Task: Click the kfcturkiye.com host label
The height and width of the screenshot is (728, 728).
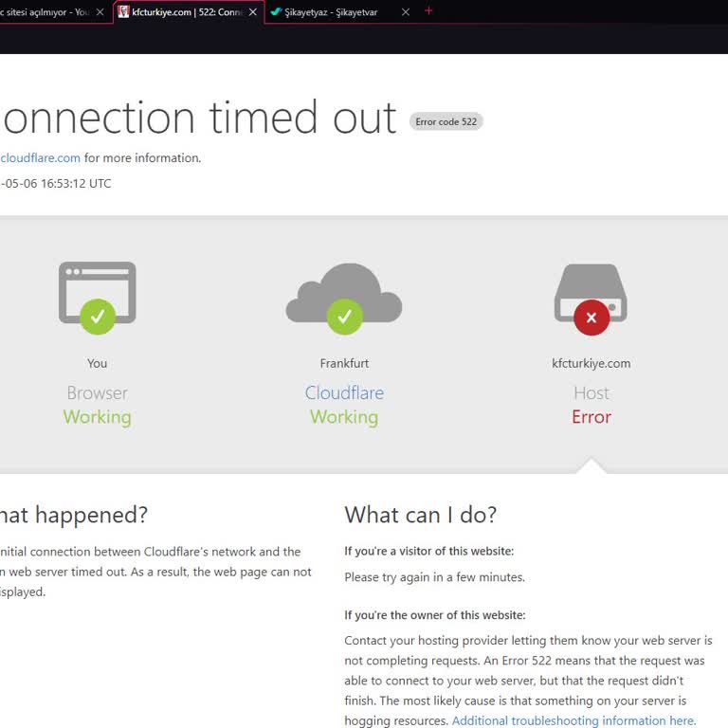Action: [591, 364]
